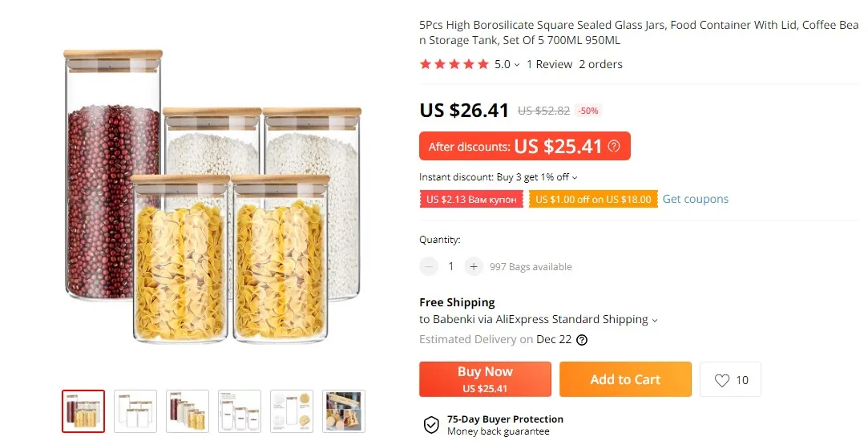Click the Get coupons link

[x=695, y=199]
